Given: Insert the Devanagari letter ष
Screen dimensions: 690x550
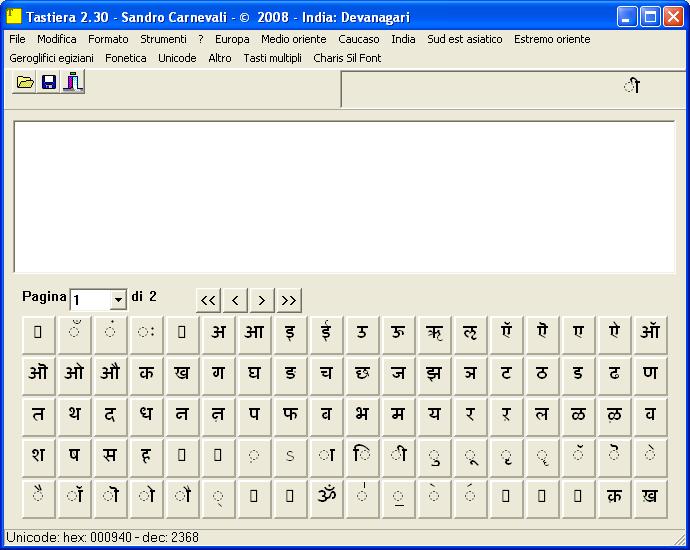Looking at the screenshot, I should tap(75, 458).
